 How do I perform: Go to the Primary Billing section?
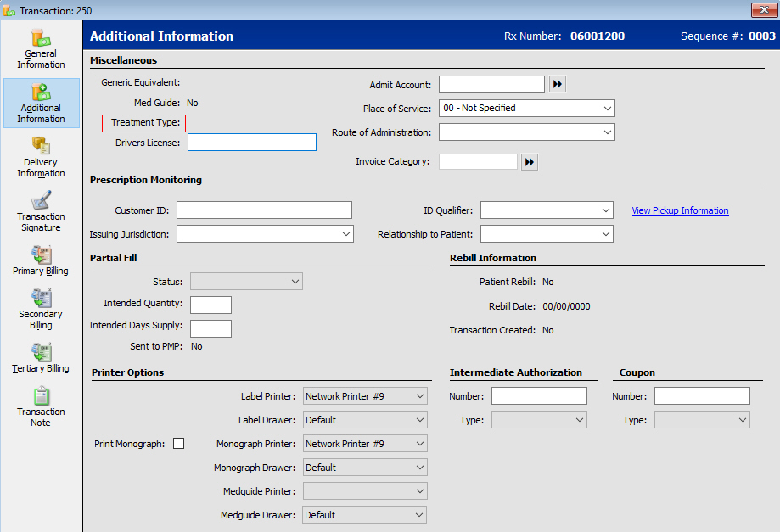click(x=41, y=260)
